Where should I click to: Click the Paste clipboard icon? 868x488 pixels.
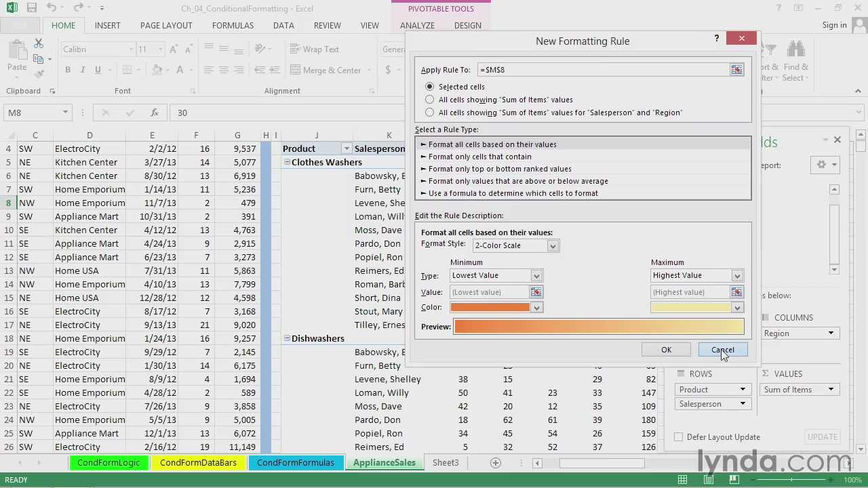pos(17,51)
